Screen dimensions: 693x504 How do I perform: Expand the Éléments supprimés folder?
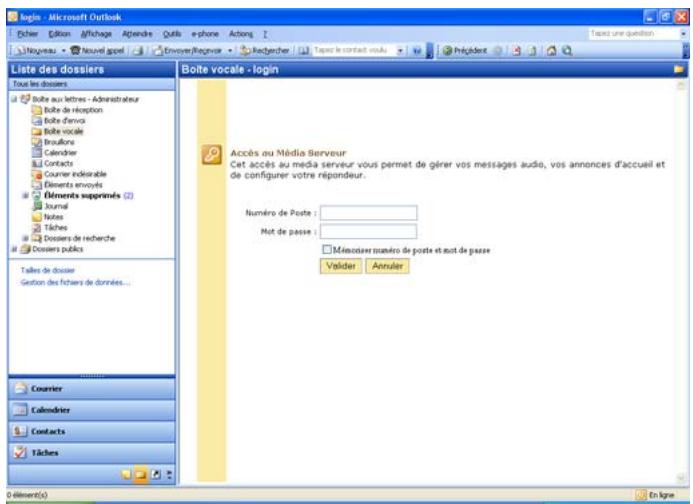pyautogui.click(x=25, y=195)
